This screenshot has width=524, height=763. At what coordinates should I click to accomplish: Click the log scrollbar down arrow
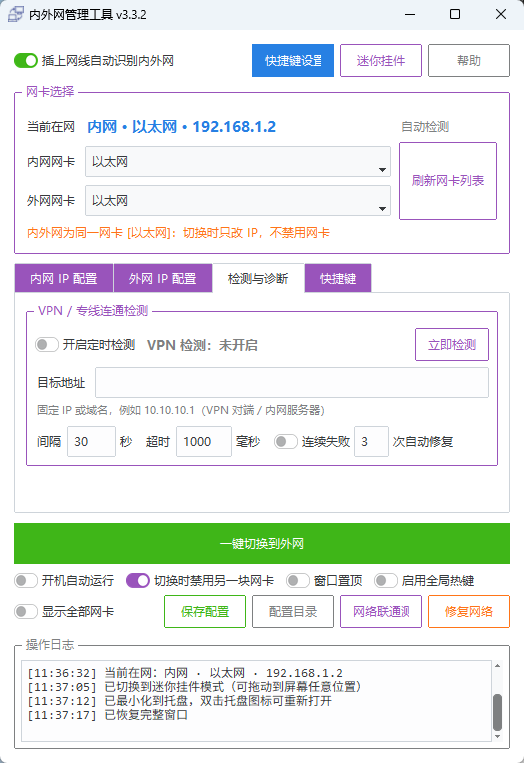click(x=497, y=737)
